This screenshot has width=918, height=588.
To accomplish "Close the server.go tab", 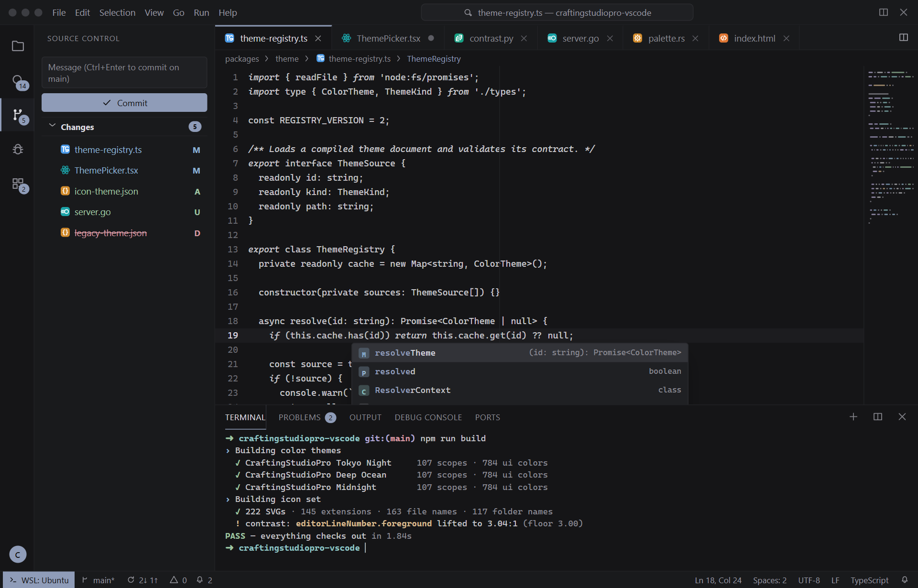I will pyautogui.click(x=610, y=38).
